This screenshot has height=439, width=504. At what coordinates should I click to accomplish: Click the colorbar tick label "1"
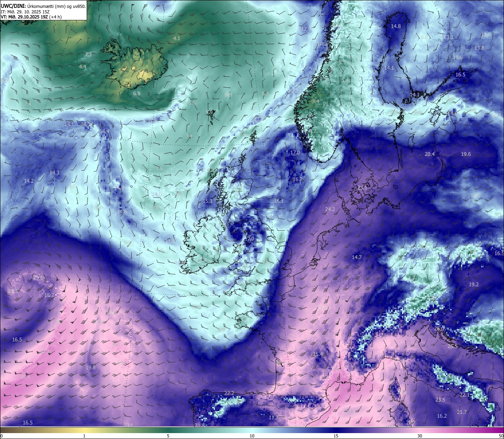(84, 436)
